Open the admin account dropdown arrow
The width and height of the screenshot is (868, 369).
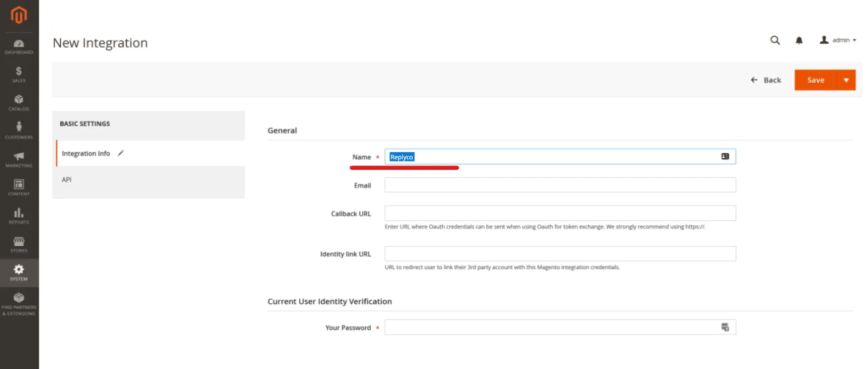click(x=855, y=40)
